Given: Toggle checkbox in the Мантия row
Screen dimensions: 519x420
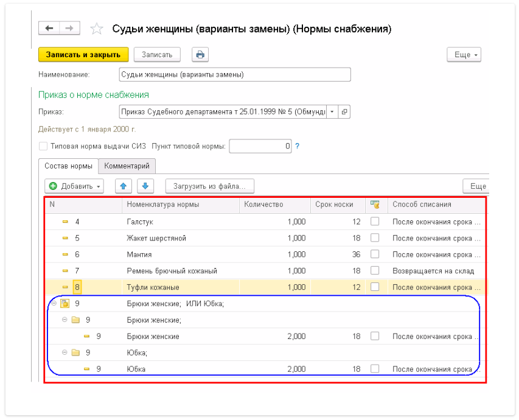Looking at the screenshot, I should (375, 254).
